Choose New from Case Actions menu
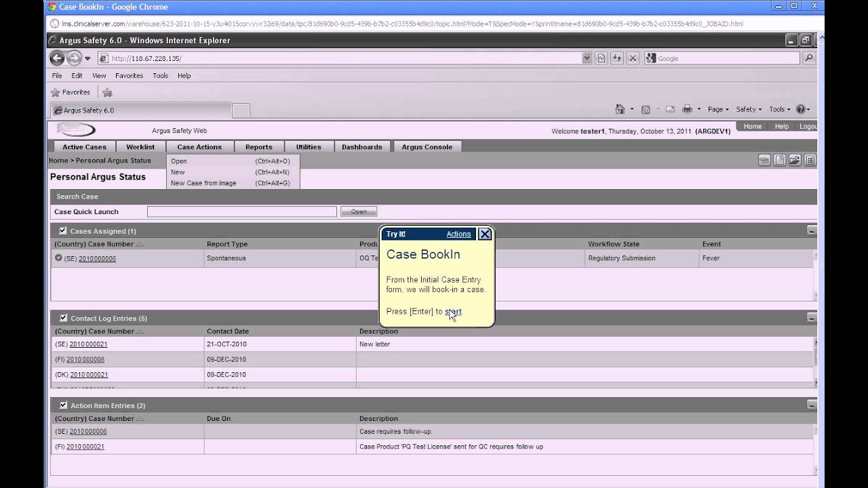This screenshot has height=488, width=868. tap(232, 172)
